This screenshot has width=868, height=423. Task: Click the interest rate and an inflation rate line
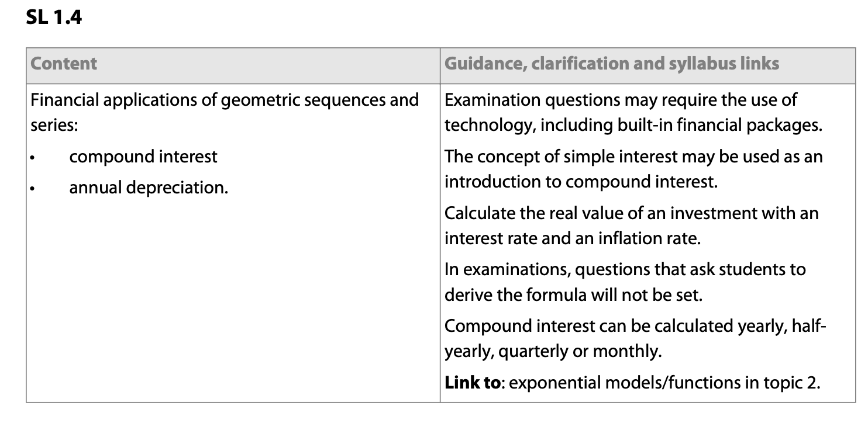572,238
